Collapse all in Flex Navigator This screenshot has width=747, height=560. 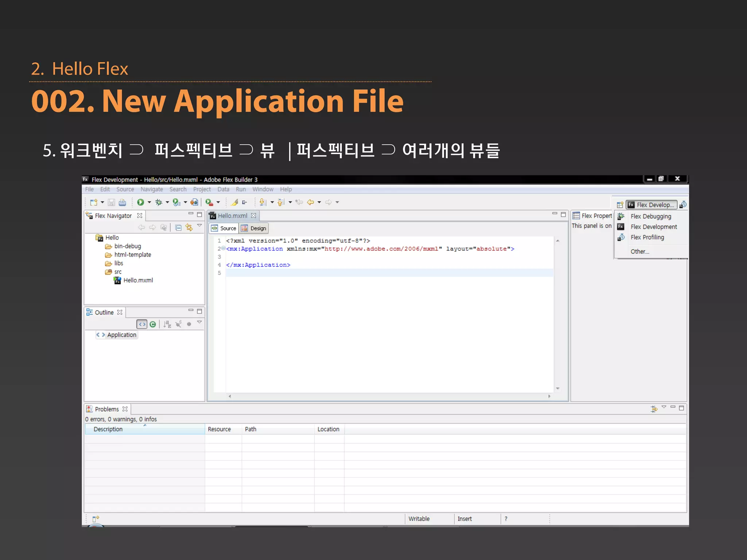tap(178, 228)
